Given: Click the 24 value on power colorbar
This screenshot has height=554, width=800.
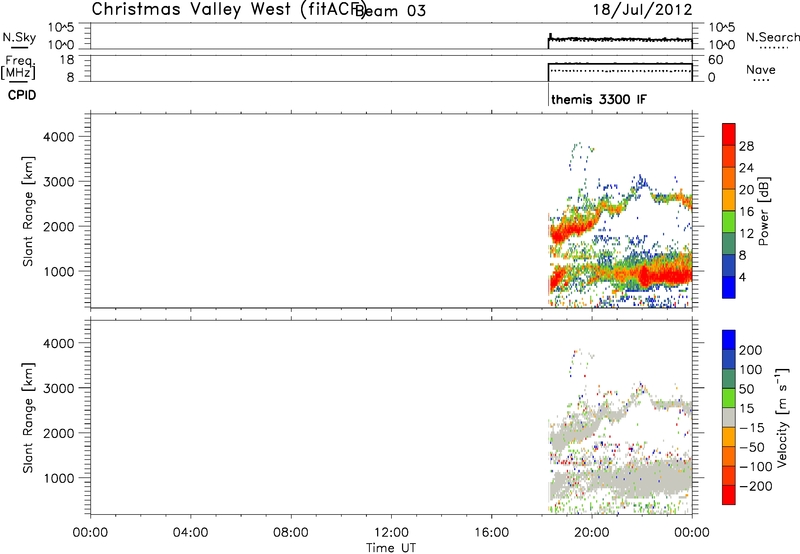Looking at the screenshot, I should [x=746, y=168].
